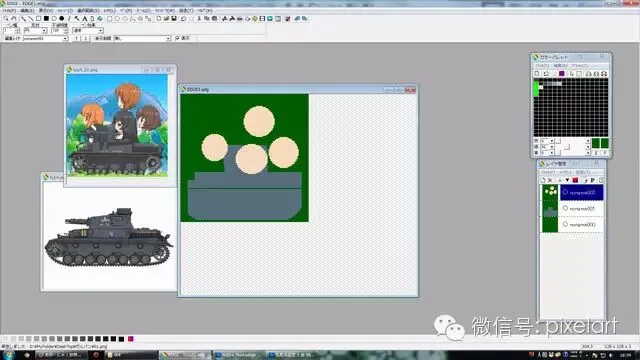Choose the text 'A' tool

pyautogui.click(x=85, y=19)
